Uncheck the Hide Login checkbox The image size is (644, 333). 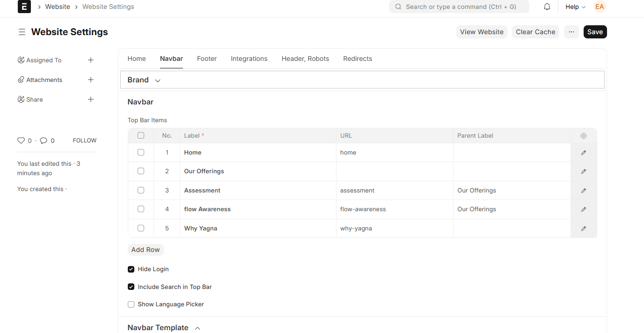coord(131,269)
